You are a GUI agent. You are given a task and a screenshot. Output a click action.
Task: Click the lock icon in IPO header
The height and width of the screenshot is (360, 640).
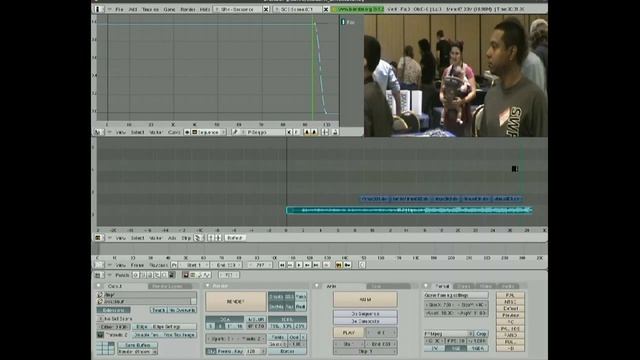point(335,132)
